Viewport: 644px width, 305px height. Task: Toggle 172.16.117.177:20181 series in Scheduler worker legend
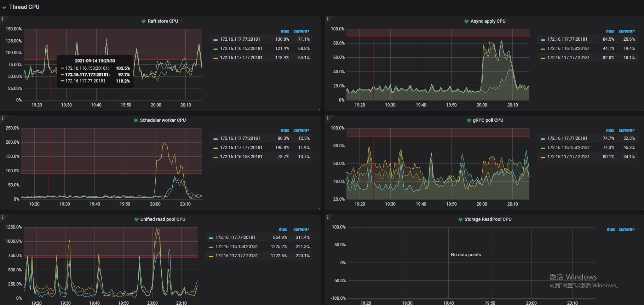(241, 148)
